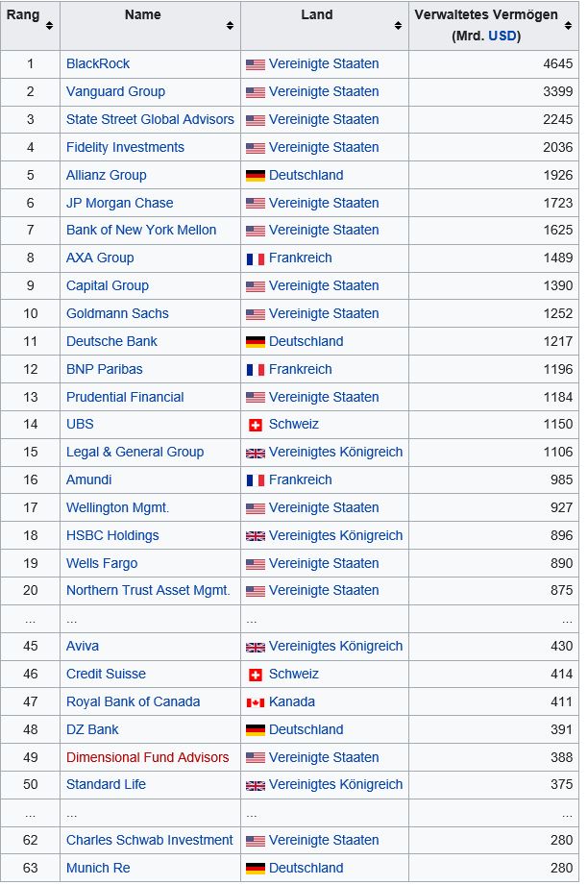Click the 4645 value cell for BlackRock
588x885 pixels.
[x=555, y=64]
